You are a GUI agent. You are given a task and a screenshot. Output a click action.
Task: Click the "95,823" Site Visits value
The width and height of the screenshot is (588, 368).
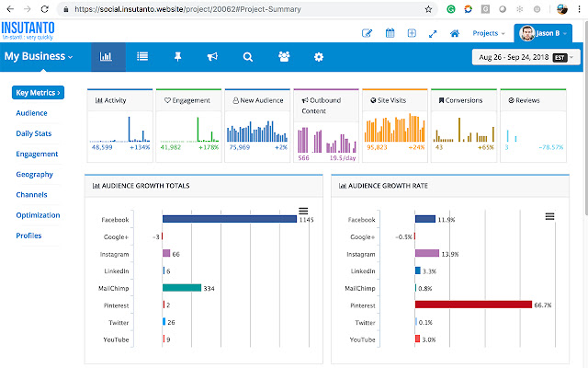tap(377, 147)
